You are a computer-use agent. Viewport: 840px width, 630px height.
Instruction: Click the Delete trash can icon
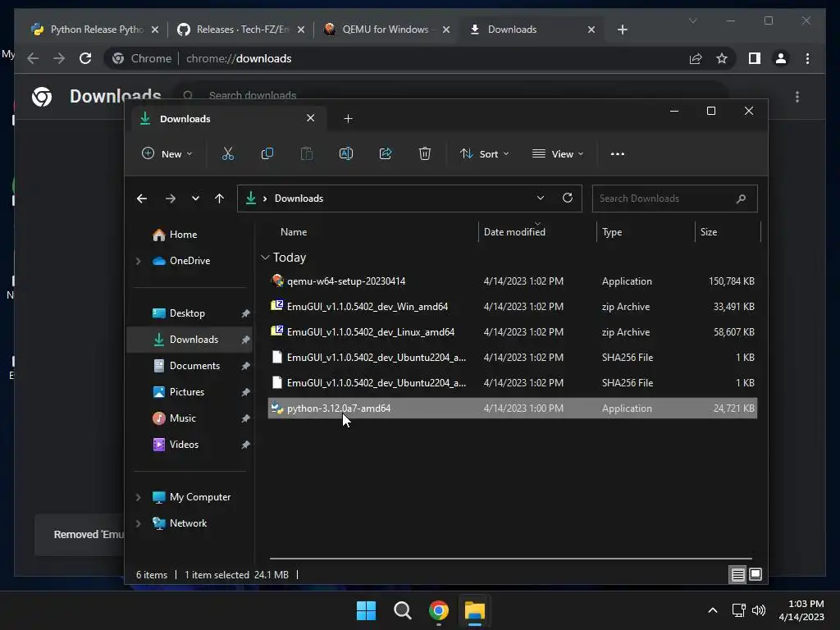tap(425, 153)
